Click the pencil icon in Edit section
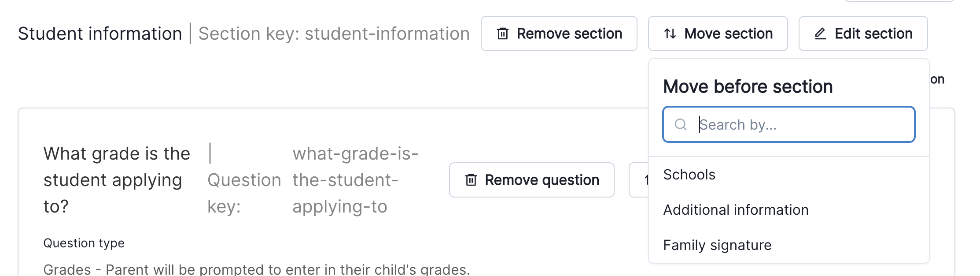980x276 pixels. (820, 34)
